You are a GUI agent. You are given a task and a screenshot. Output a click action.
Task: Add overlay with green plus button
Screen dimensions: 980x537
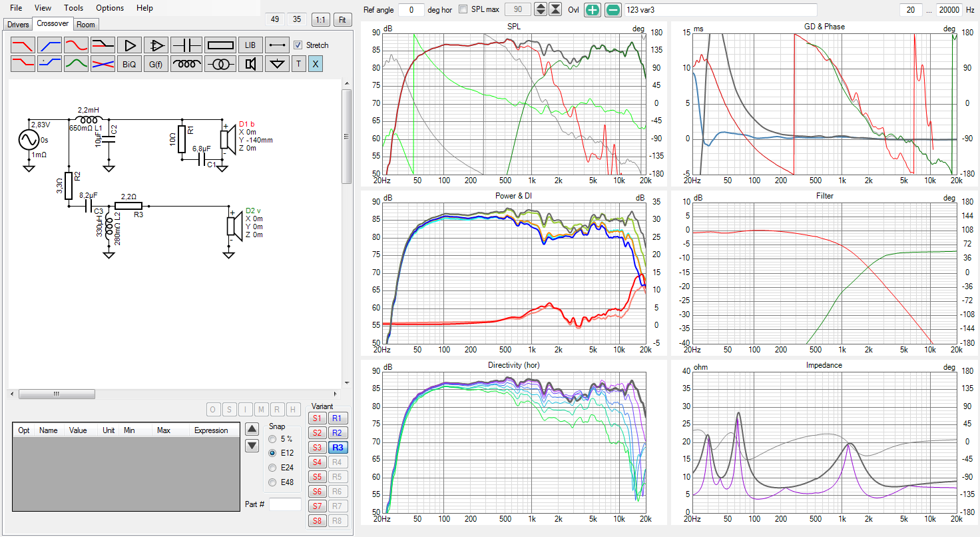[x=593, y=9]
